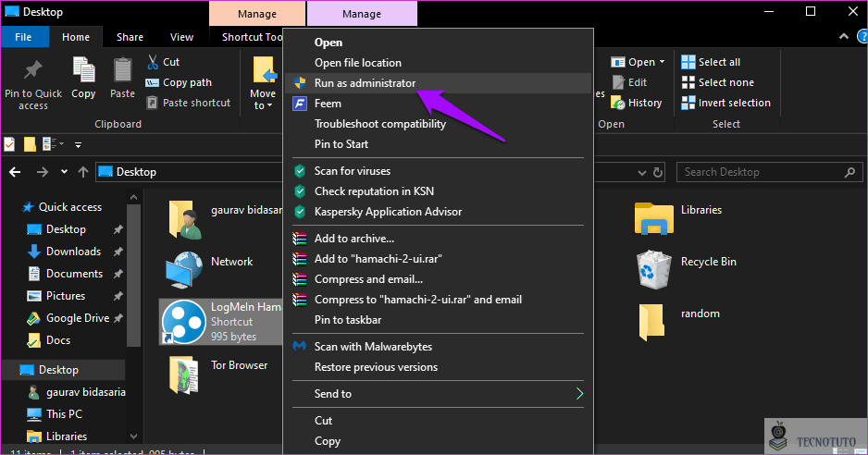Switch to the Home ribbon tab
Screen dimensions: 868x455
click(x=76, y=37)
